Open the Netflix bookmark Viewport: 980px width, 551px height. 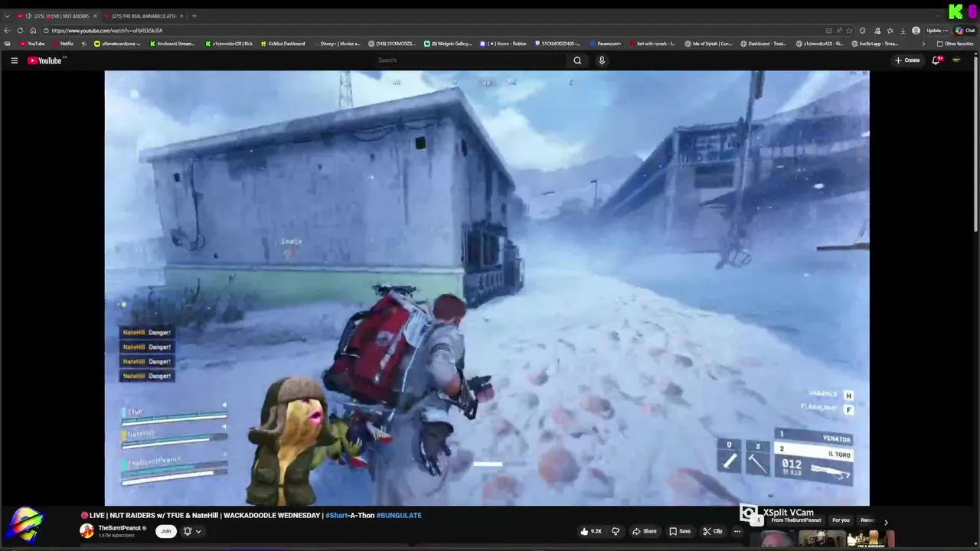pos(64,44)
